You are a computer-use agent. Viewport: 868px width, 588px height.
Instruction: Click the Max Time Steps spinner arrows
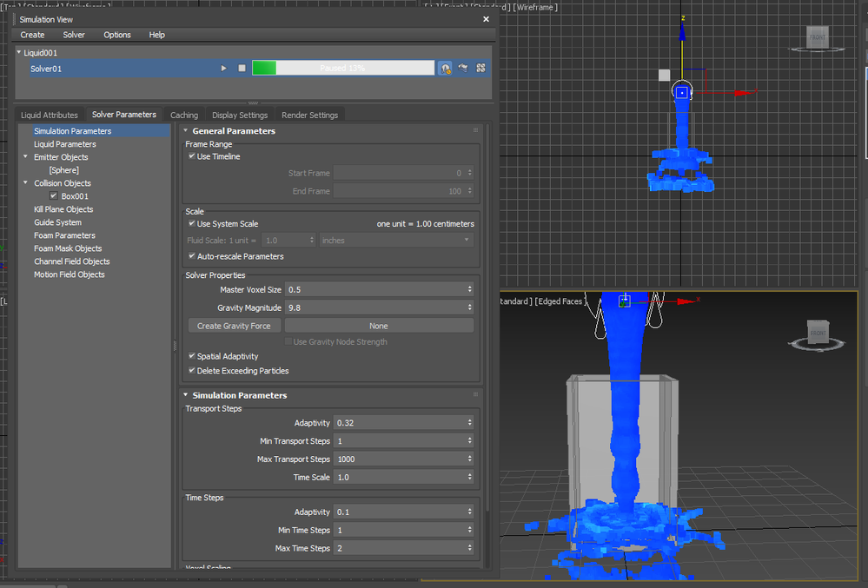469,548
